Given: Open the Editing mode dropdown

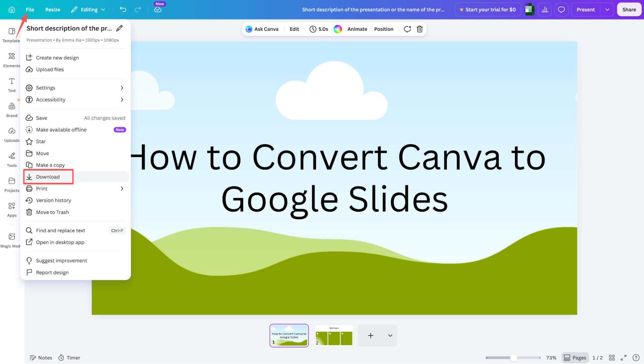Looking at the screenshot, I should (x=88, y=10).
